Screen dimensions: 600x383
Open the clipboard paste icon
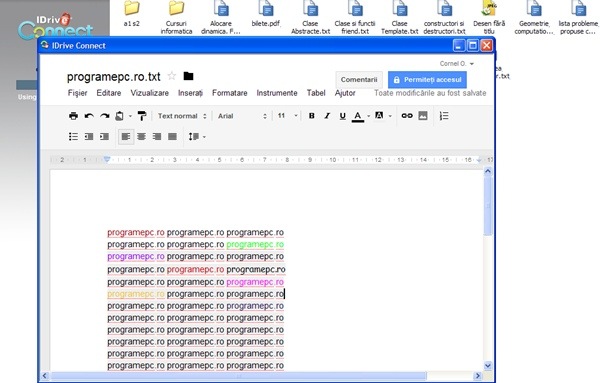pyautogui.click(x=119, y=116)
